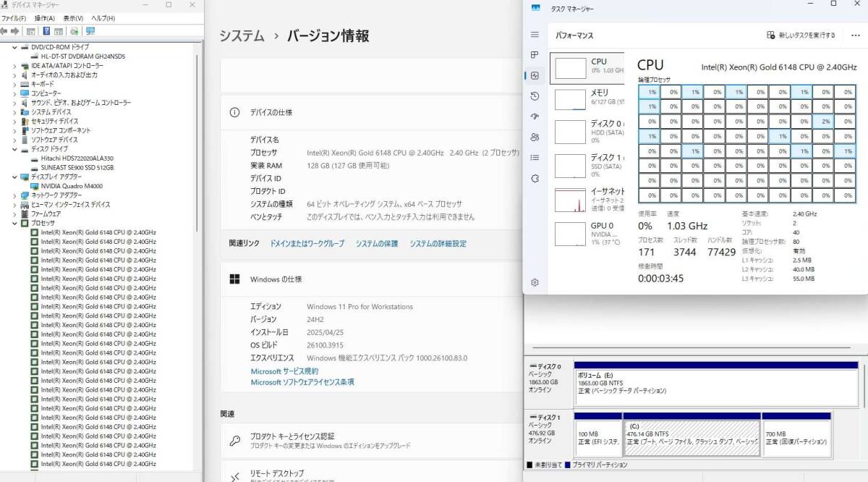Click the update driver icon in Device Manager toolbar
Screen dimensions: 868x482
click(74, 31)
